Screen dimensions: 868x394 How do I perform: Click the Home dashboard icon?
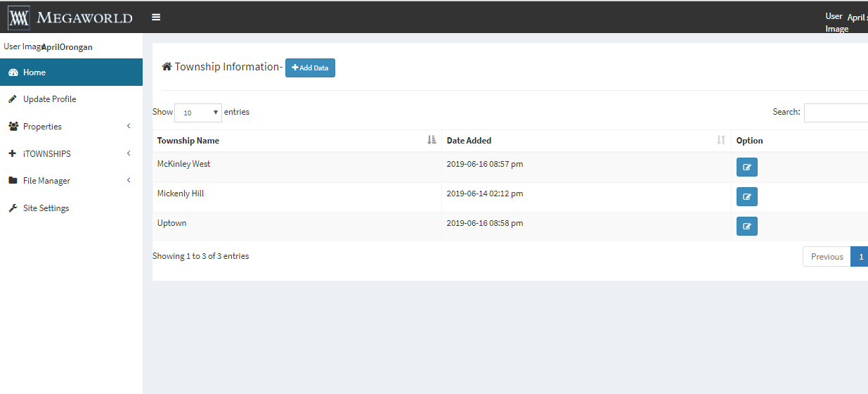(x=13, y=72)
